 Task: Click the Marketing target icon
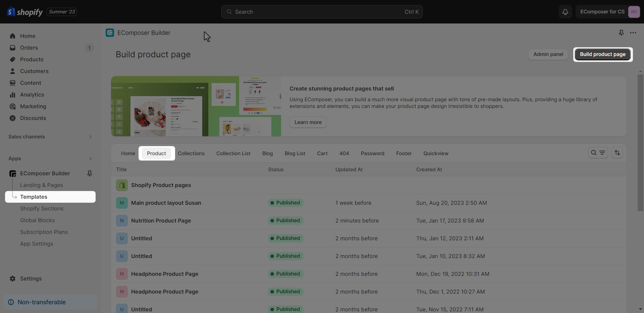click(x=13, y=106)
